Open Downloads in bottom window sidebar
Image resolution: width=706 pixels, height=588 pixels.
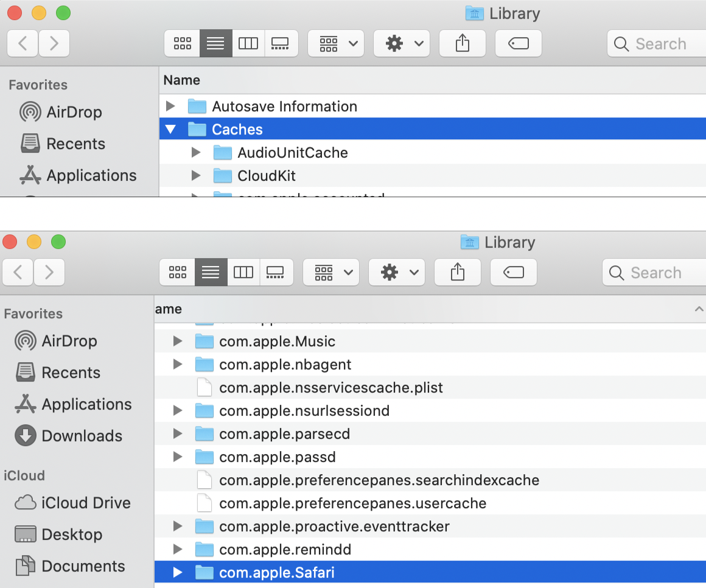click(x=68, y=436)
